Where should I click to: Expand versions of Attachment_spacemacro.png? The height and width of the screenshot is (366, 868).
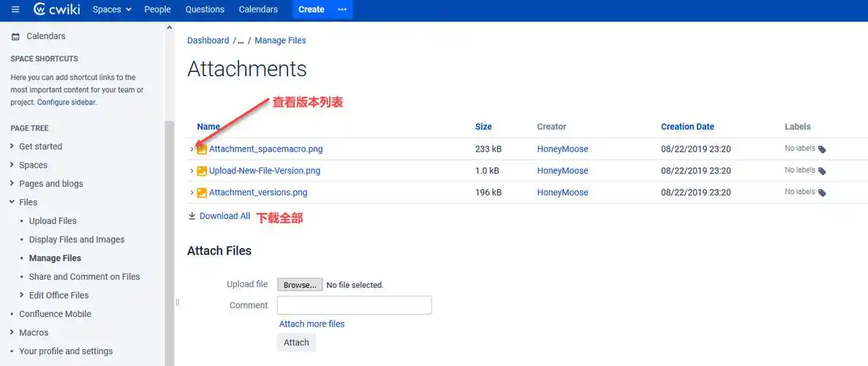[x=192, y=149]
